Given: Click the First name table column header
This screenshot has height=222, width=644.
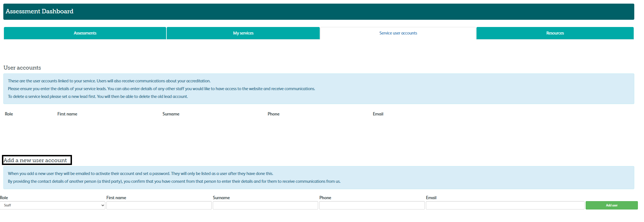Looking at the screenshot, I should [67, 114].
